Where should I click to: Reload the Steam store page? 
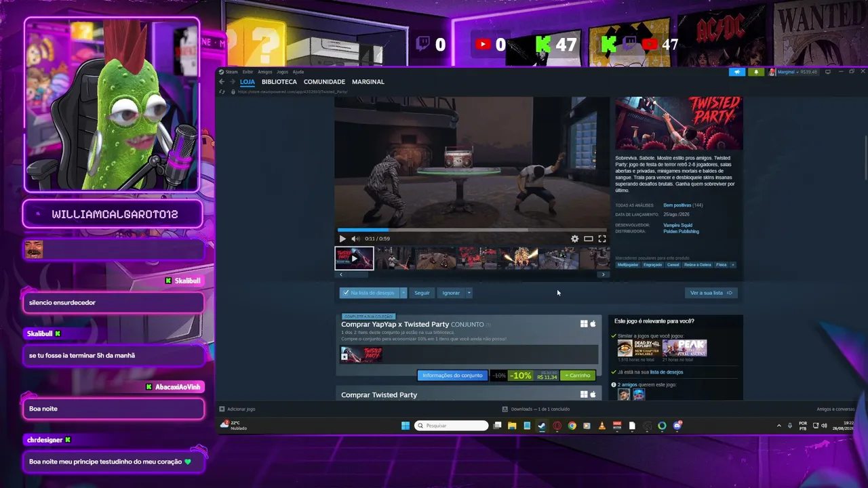222,91
